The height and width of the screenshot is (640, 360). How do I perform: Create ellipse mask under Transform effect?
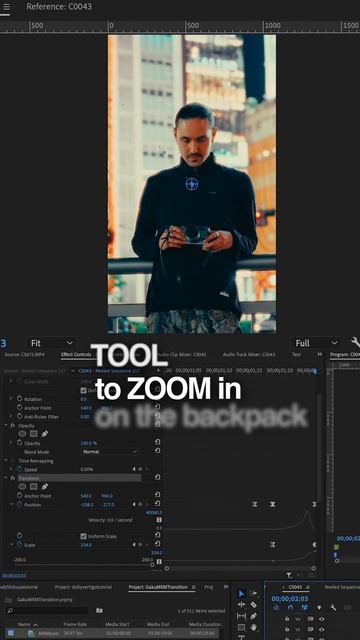[22, 487]
